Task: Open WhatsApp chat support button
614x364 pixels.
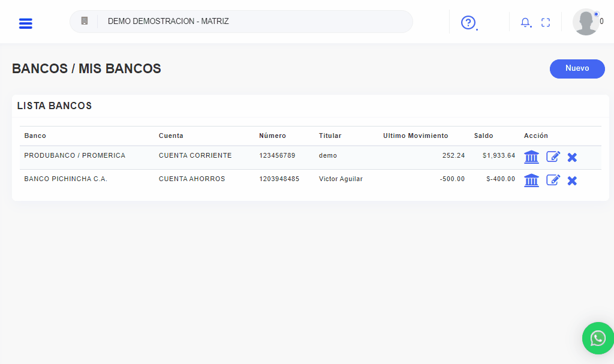Action: (598, 338)
